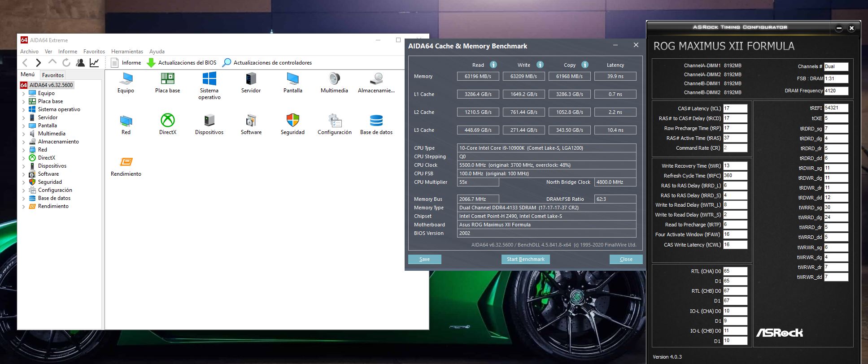Expand the Almacenamiento tree node
Image resolution: width=868 pixels, height=364 pixels.
23,142
